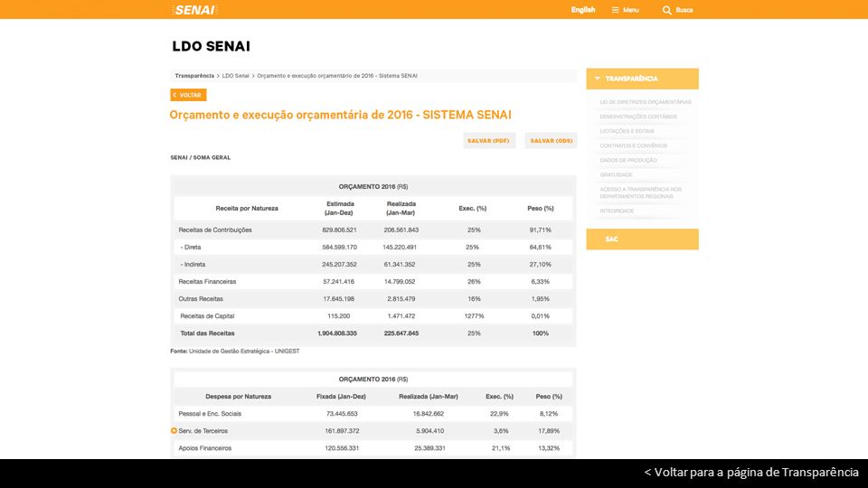
Task: Save the report via Salvar (ODS)
Action: pyautogui.click(x=551, y=141)
